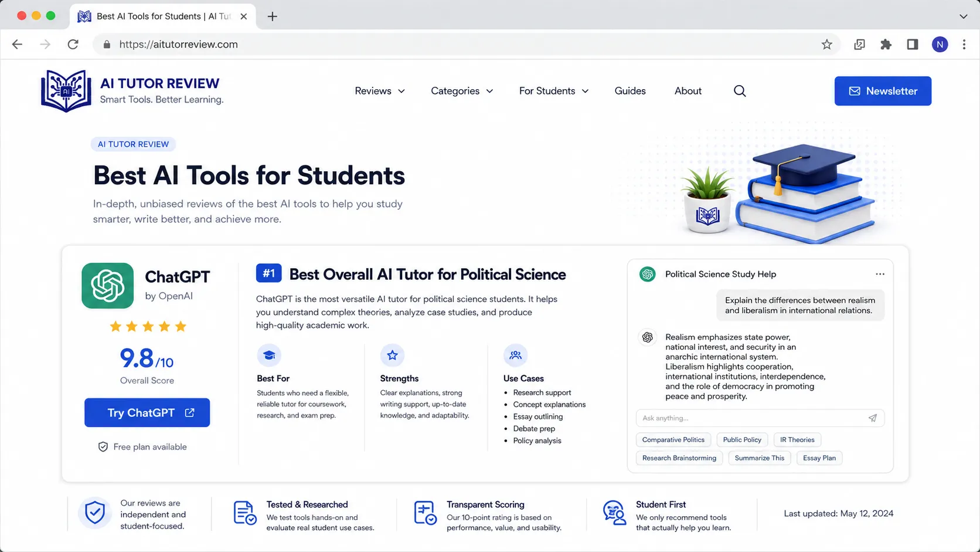This screenshot has width=980, height=552.
Task: Open a new browser tab
Action: tap(272, 16)
